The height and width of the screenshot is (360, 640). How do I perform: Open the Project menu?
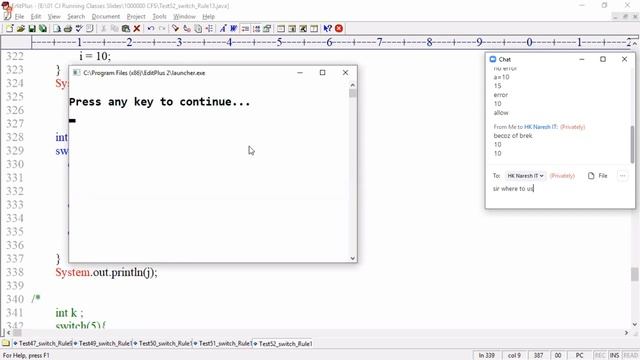[x=136, y=17]
